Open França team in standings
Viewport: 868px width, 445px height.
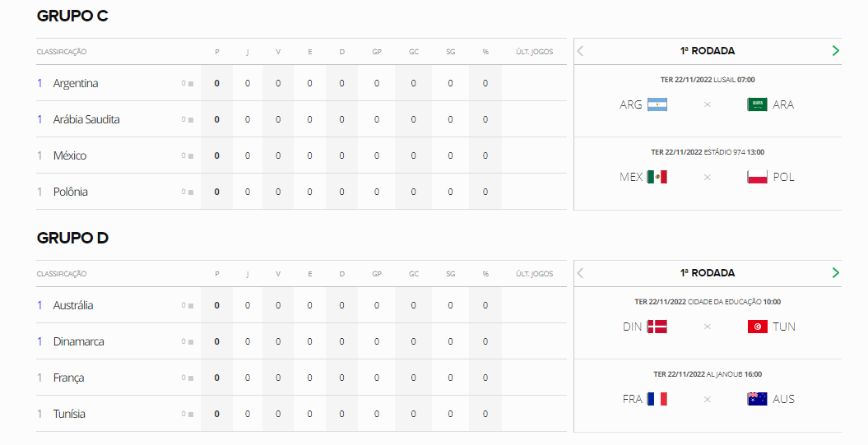[68, 378]
